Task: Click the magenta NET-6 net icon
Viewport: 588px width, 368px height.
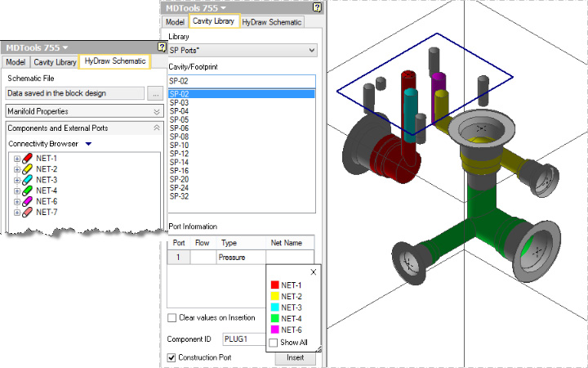Action: [27, 201]
